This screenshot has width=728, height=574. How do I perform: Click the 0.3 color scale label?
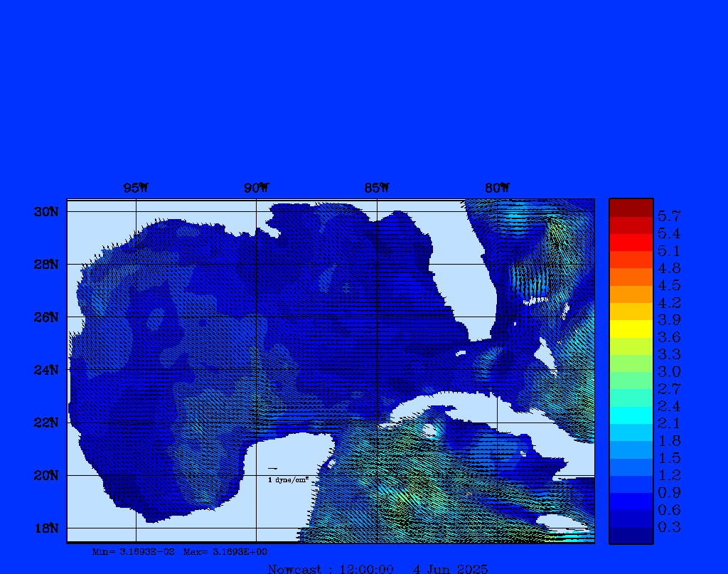(x=669, y=527)
